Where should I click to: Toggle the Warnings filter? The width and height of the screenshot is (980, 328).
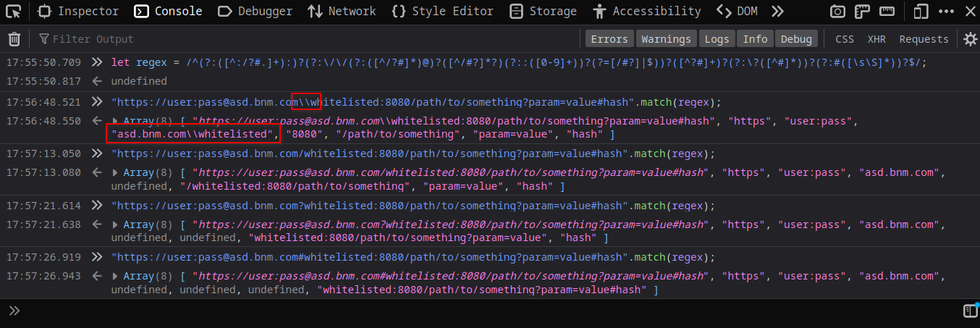pos(666,39)
